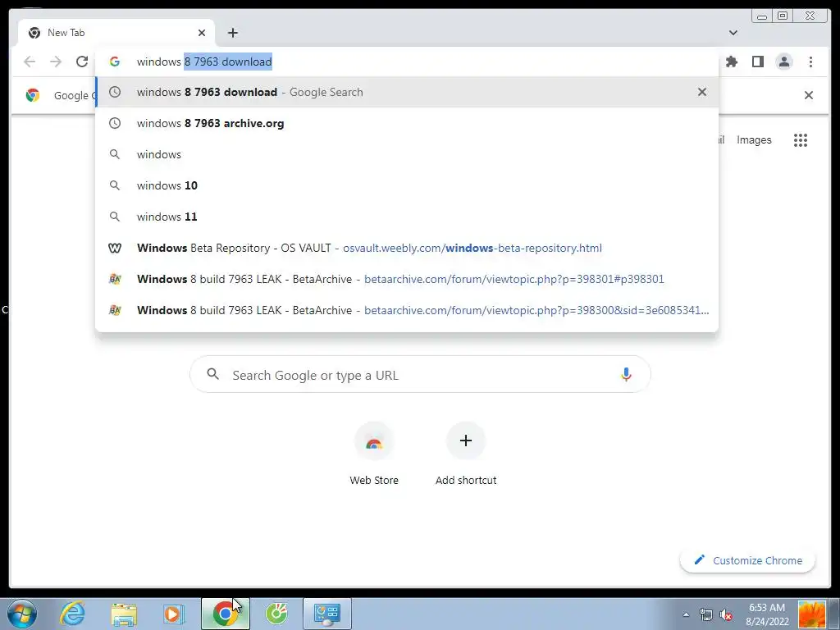Click the Chrome taskbar button
Viewport: 840px width, 630px height.
click(x=225, y=614)
